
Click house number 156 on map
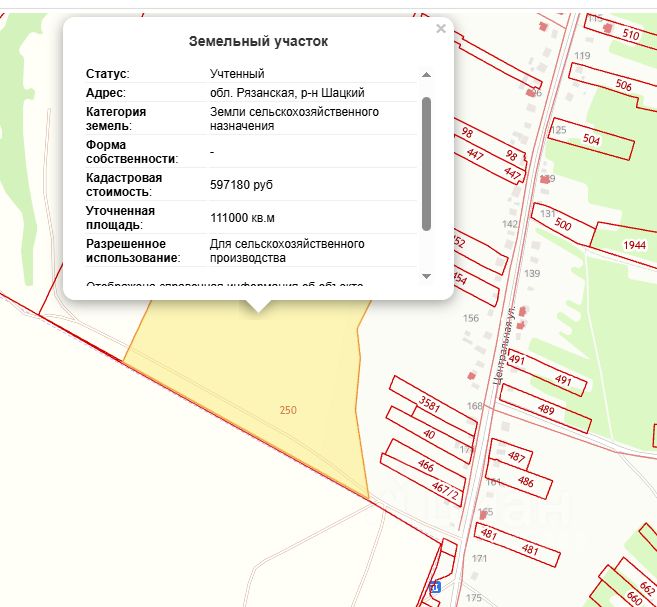point(471,318)
